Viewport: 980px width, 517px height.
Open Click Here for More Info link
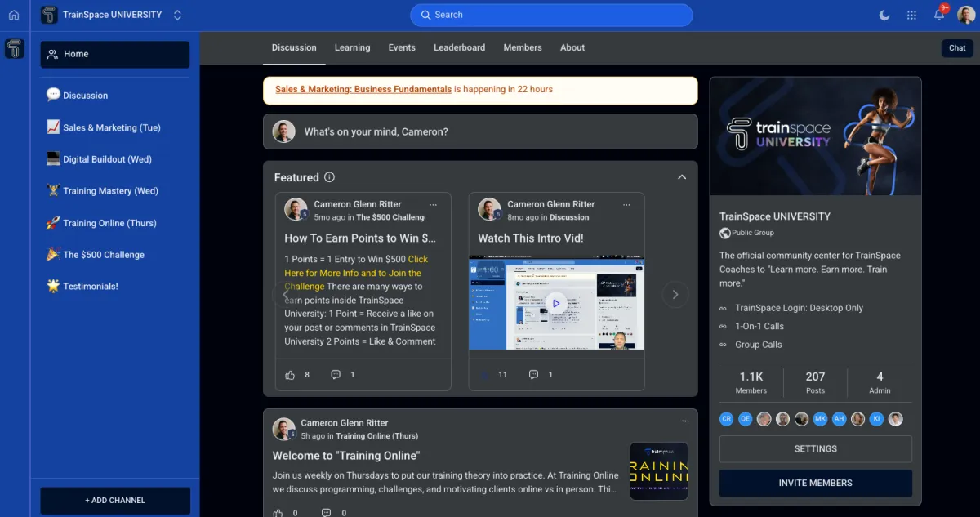[356, 273]
